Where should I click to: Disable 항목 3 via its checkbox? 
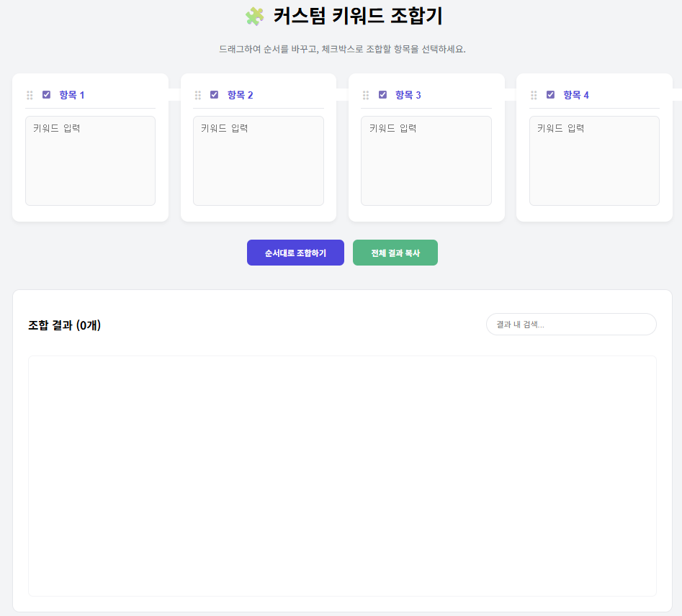point(382,94)
